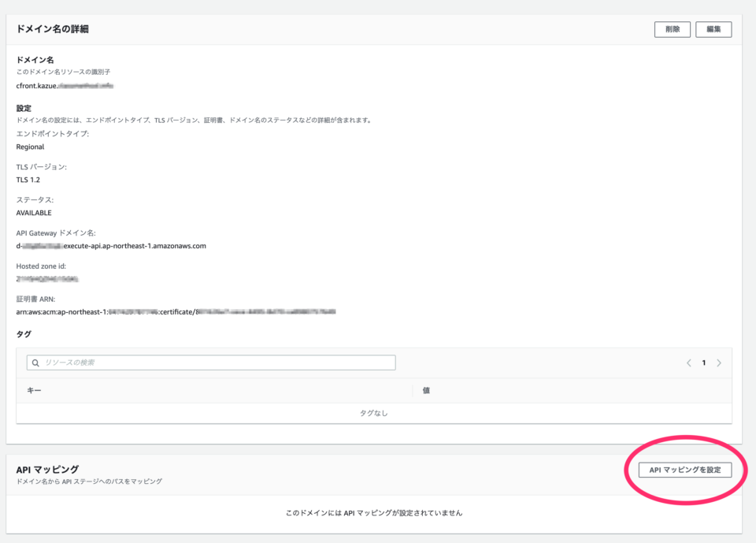The image size is (756, 543).
Task: Click the AVAILABLE status value
Action: tap(34, 213)
